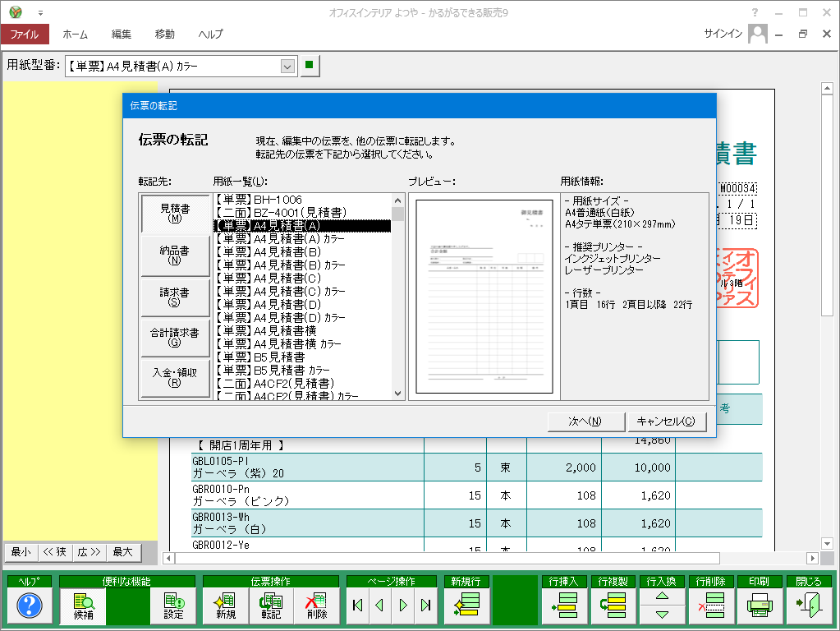840x631 pixels.
Task: Insert a row with 行挿入 icon
Action: [564, 606]
